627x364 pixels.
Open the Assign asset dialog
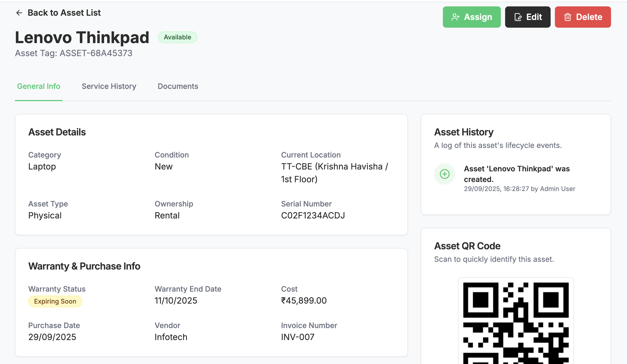tap(472, 17)
